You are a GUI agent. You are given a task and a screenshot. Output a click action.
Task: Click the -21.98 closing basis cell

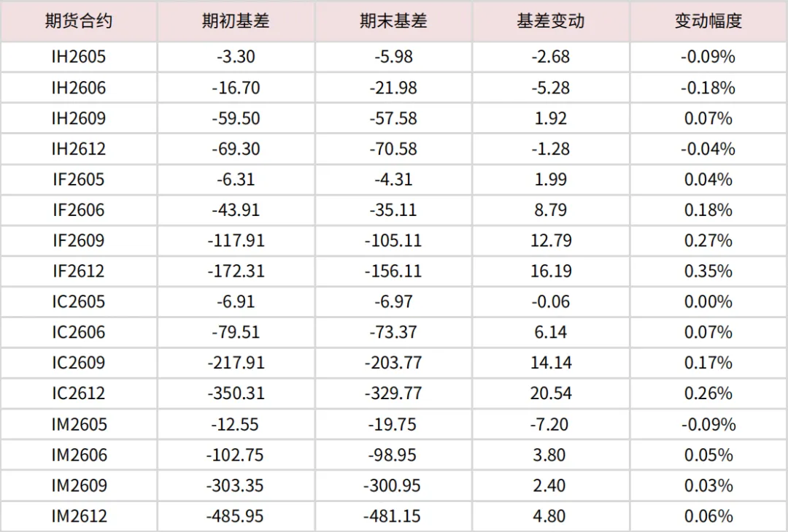[x=393, y=88]
